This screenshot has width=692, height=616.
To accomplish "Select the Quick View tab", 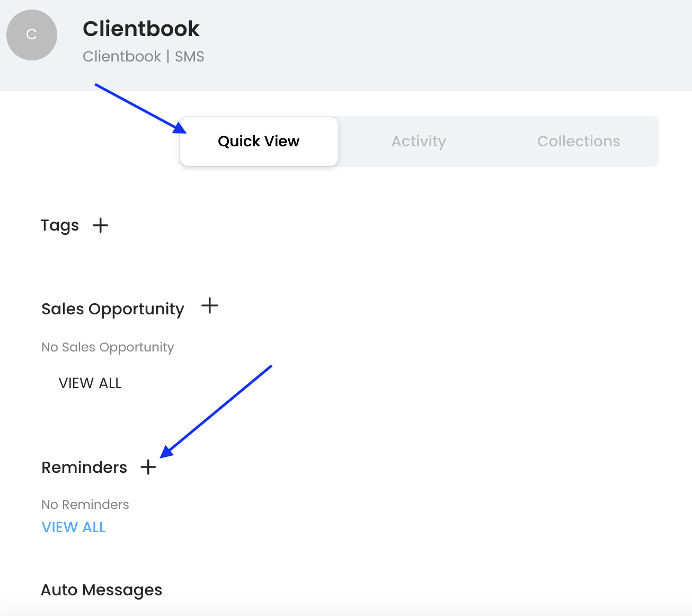I will coord(259,142).
